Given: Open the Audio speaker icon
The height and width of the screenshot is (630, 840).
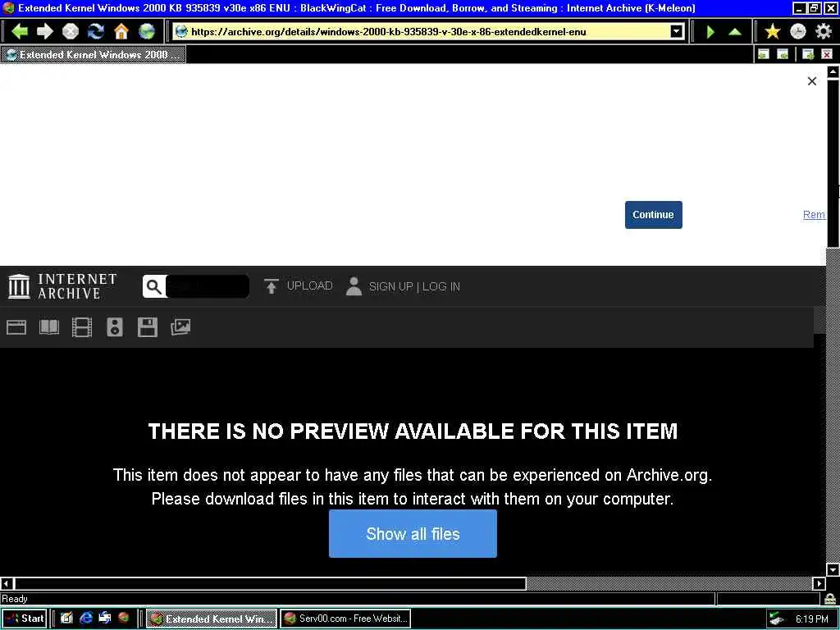Looking at the screenshot, I should point(115,326).
